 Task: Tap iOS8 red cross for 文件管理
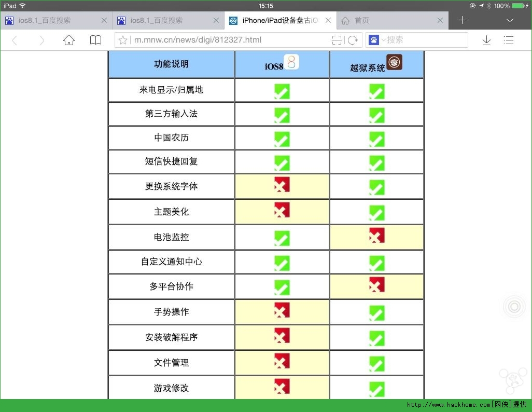pyautogui.click(x=282, y=361)
